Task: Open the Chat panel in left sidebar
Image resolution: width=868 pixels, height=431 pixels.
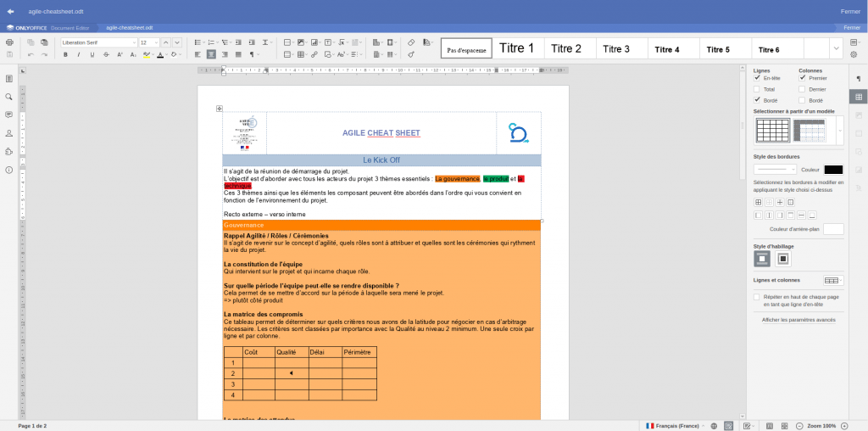Action: 8,133
